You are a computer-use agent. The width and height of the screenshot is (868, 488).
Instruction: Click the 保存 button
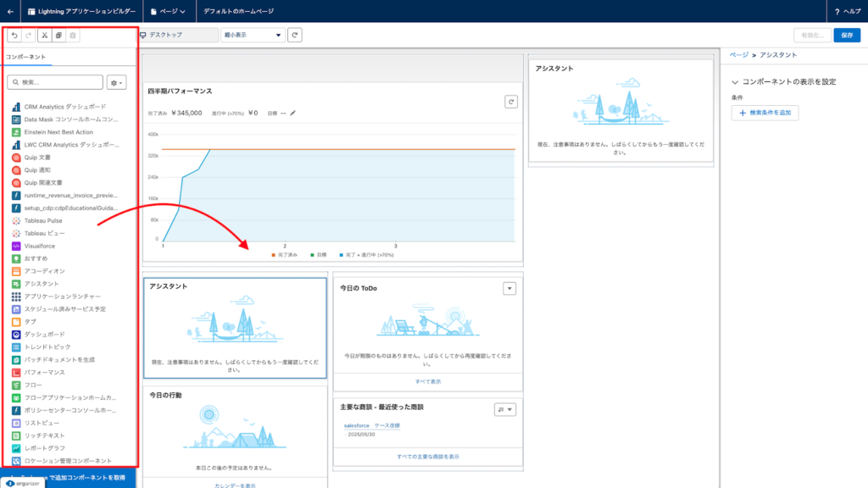point(847,35)
